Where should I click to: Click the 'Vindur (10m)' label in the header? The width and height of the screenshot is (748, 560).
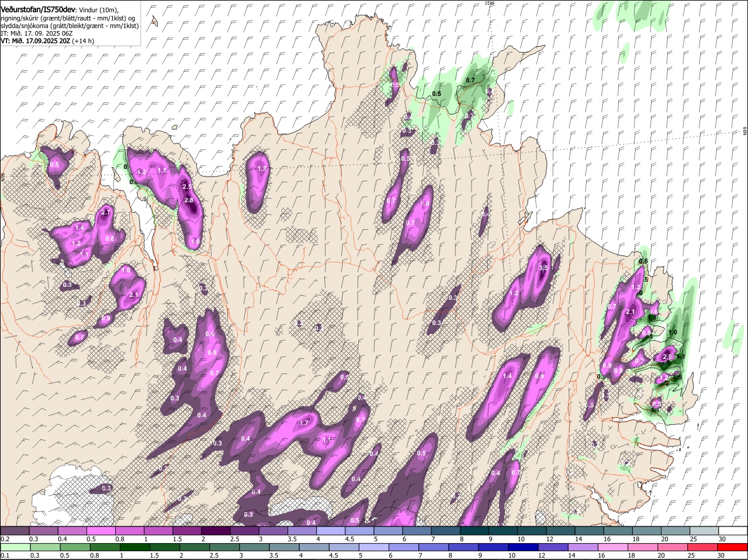coord(98,10)
